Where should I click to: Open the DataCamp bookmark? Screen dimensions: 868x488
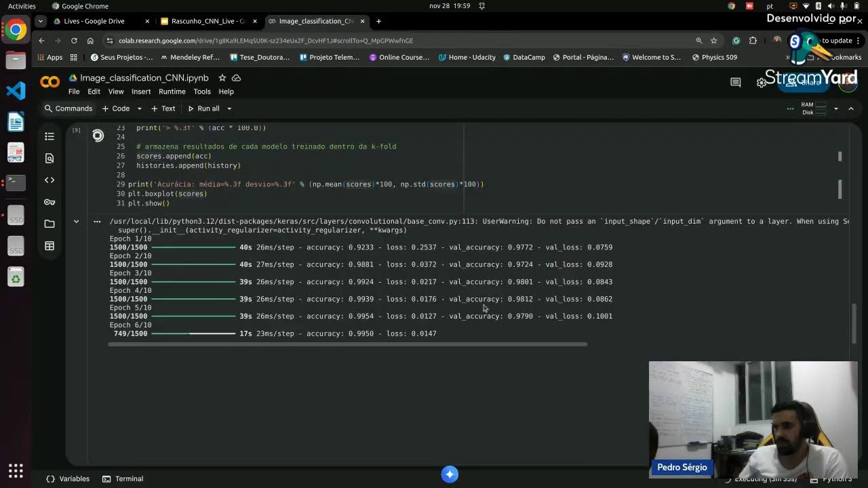point(523,58)
